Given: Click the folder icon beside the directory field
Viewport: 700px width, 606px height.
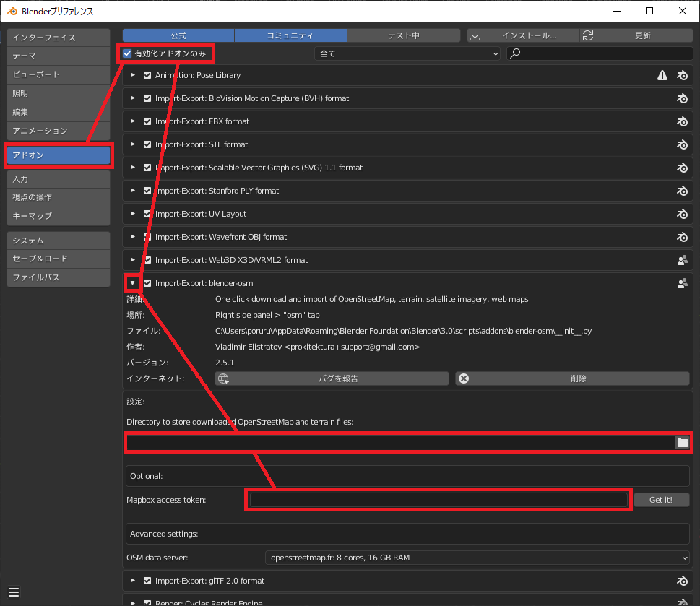Looking at the screenshot, I should [682, 443].
